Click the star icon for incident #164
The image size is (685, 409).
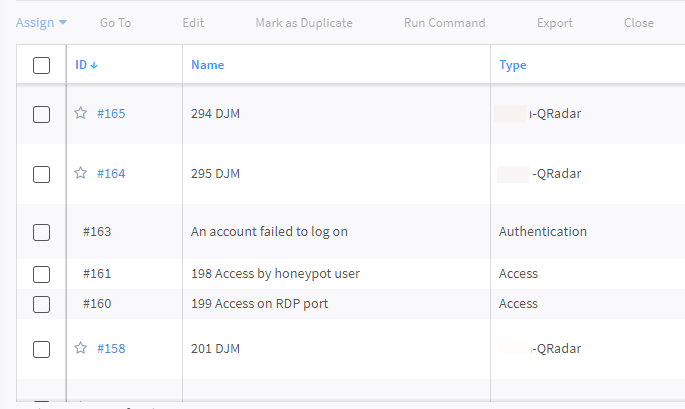tap(81, 173)
